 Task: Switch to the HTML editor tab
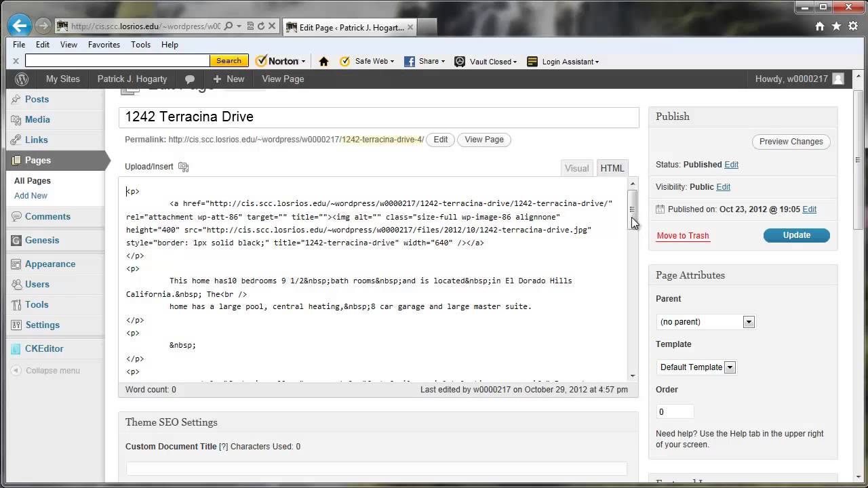click(x=612, y=168)
